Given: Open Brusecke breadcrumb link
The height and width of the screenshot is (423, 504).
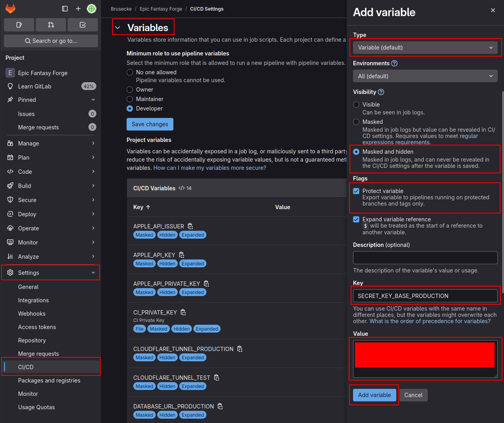Looking at the screenshot, I should [121, 9].
